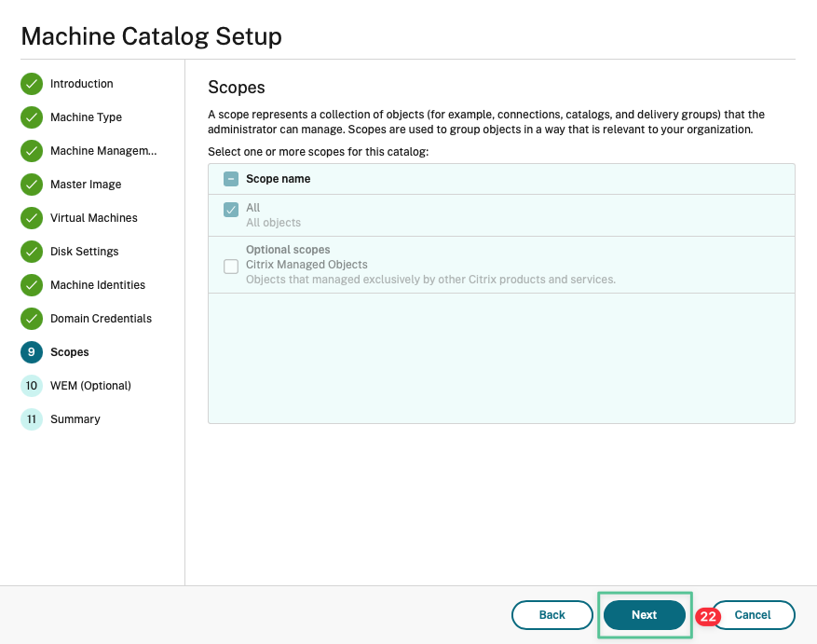
Task: Toggle the Scope name select-all checkbox
Action: [231, 179]
